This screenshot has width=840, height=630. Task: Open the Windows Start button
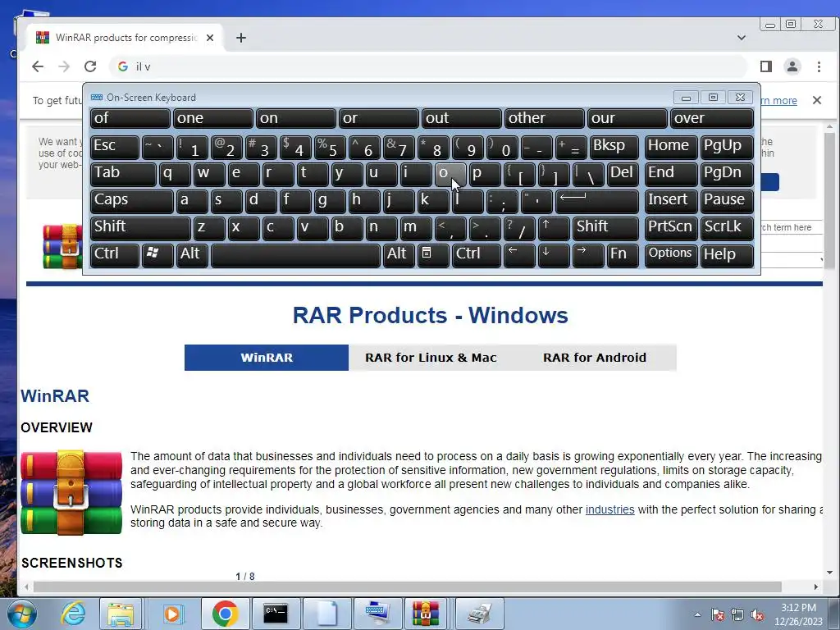click(x=21, y=614)
